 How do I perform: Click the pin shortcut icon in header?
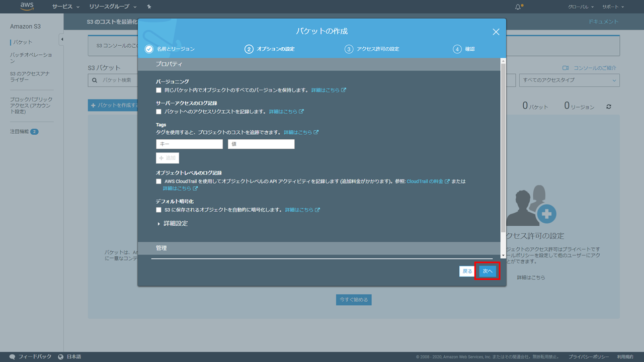[149, 7]
